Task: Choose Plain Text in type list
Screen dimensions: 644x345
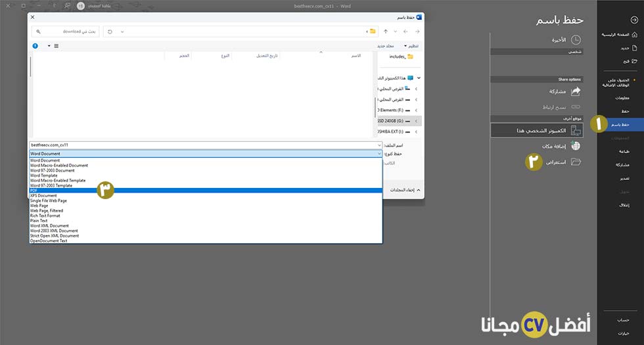Action: coord(206,221)
